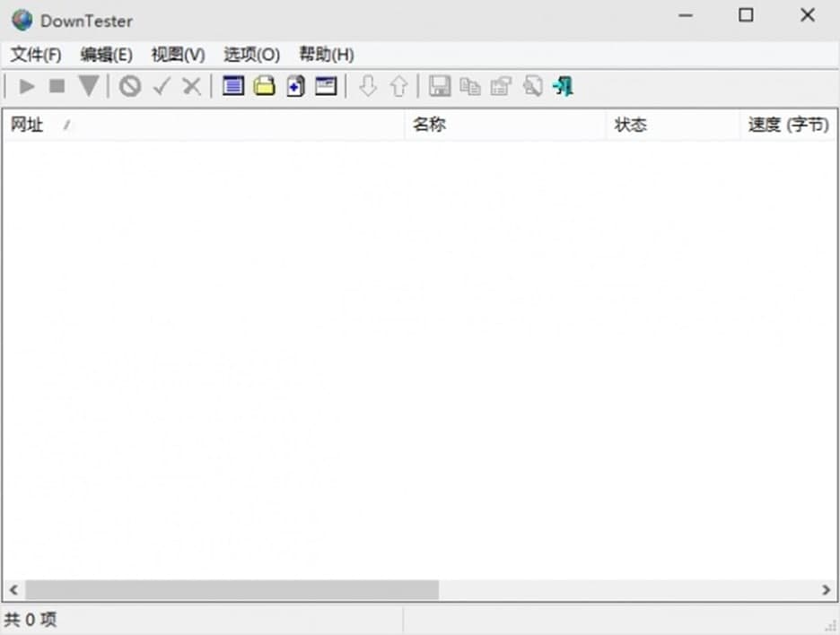Screen dimensions: 840x635
Task: Open the 选项(O) menu
Action: 252,55
